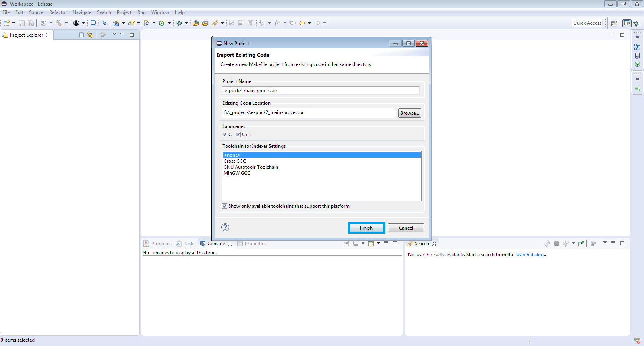This screenshot has width=644, height=346.
Task: Click the back navigation arrow in toolbar
Action: (302, 23)
